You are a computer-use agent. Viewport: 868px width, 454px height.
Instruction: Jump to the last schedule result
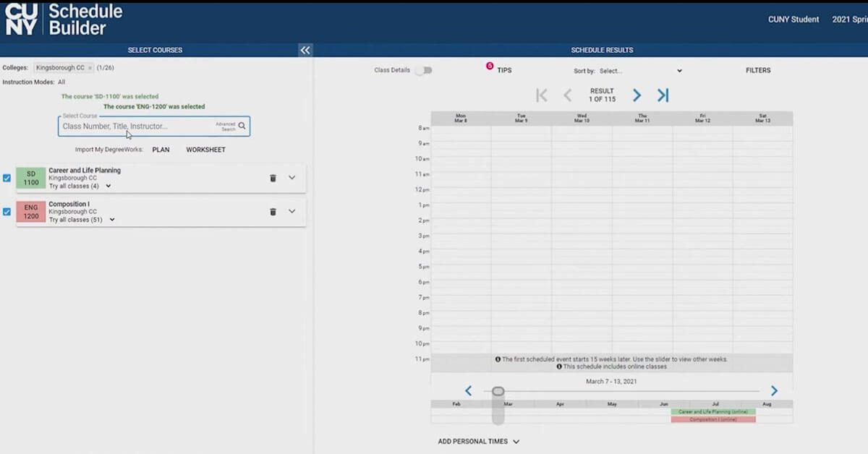pos(663,95)
